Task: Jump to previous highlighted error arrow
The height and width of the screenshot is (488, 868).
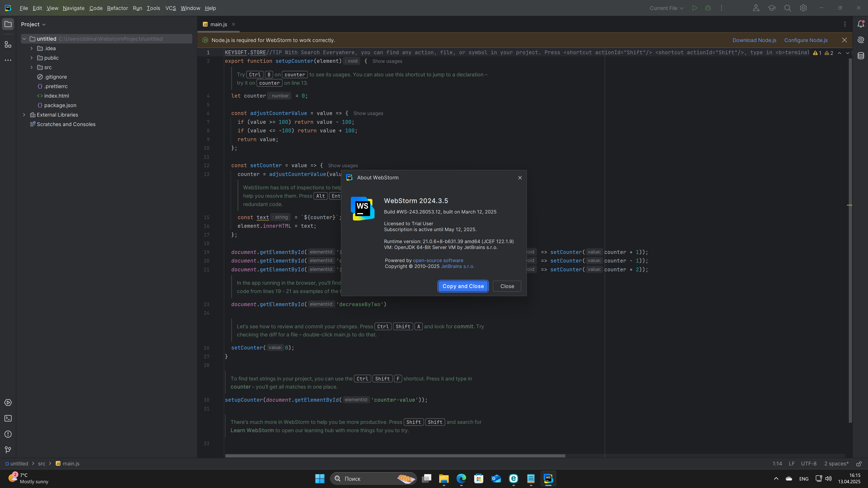Action: 839,53
